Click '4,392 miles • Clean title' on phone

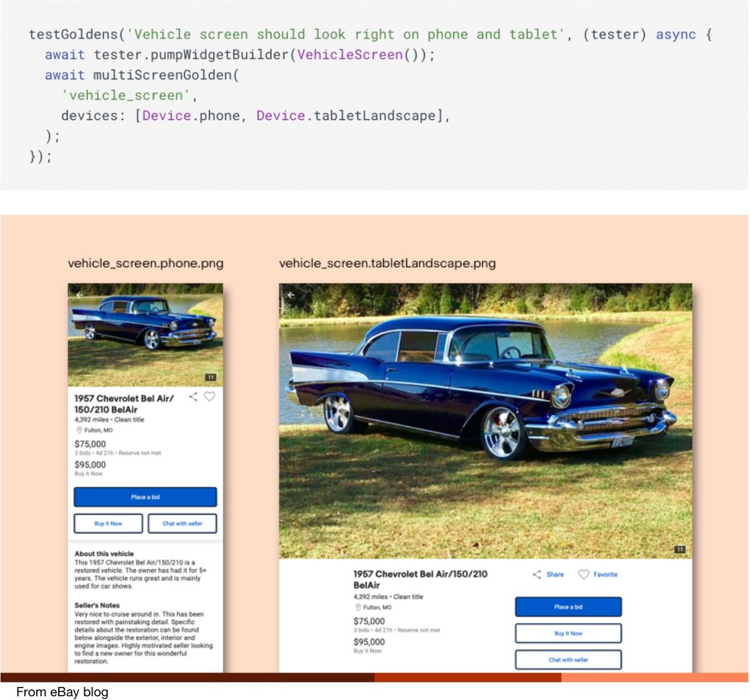pyautogui.click(x=109, y=419)
